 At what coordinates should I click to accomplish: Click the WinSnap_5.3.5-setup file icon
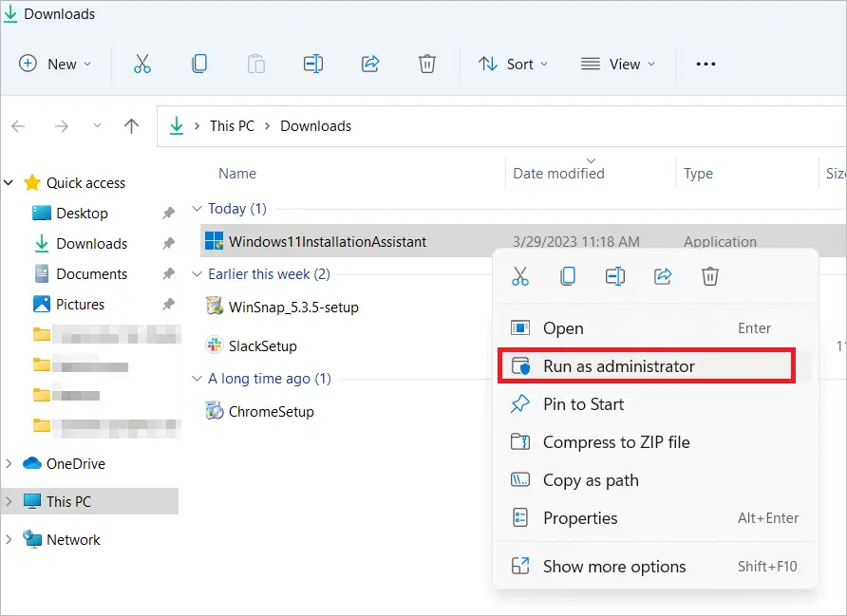tap(215, 306)
